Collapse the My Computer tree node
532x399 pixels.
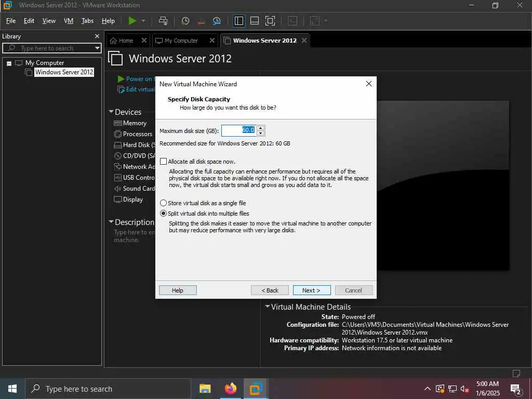click(x=9, y=63)
